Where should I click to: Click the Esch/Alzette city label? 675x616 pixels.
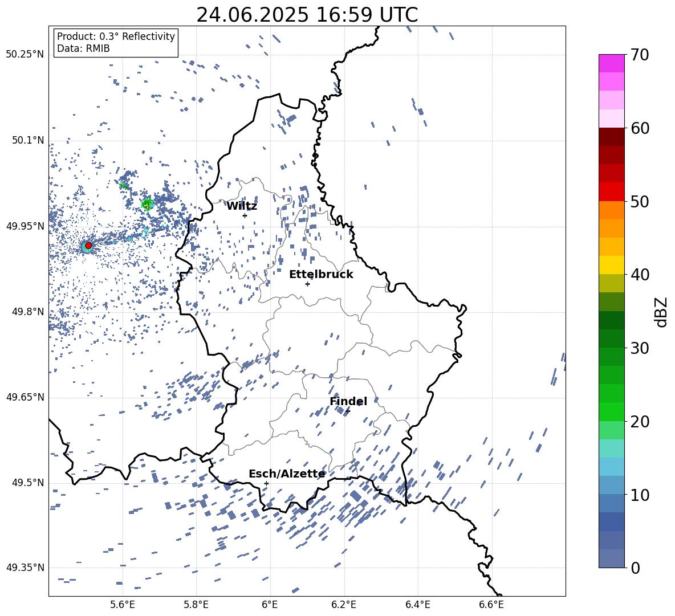coord(287,474)
